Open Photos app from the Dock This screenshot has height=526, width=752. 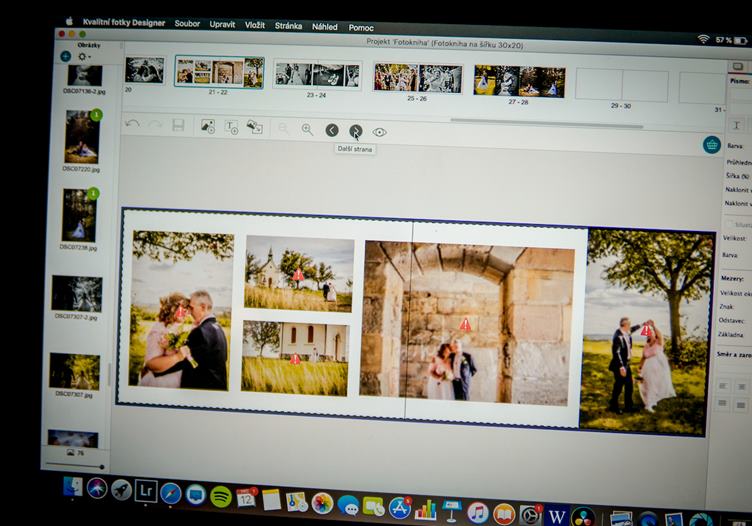322,504
